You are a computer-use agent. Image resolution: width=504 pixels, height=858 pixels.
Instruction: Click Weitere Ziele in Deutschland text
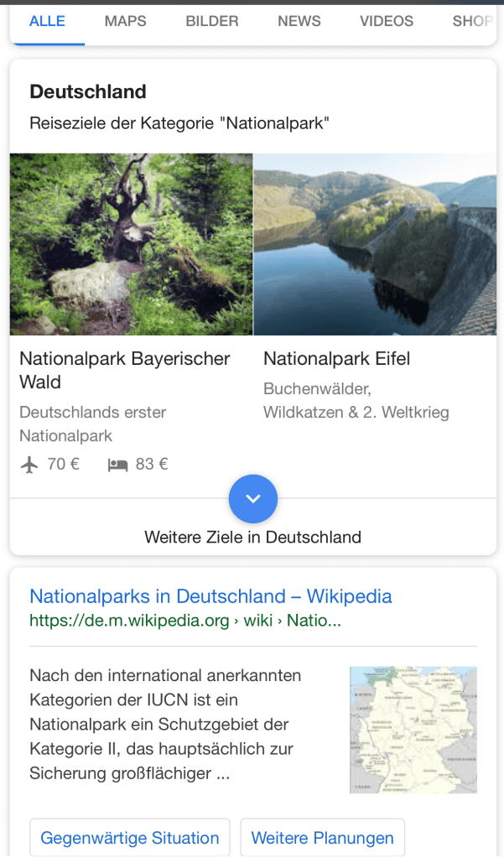[252, 537]
